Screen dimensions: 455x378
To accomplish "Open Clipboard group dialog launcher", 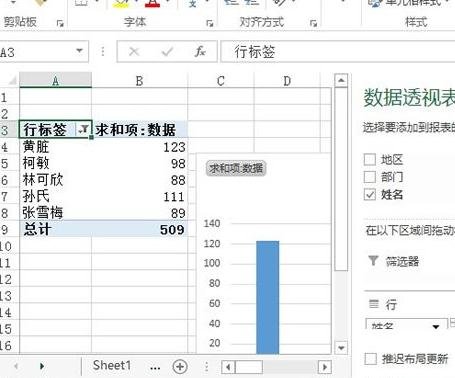I will click(x=60, y=23).
